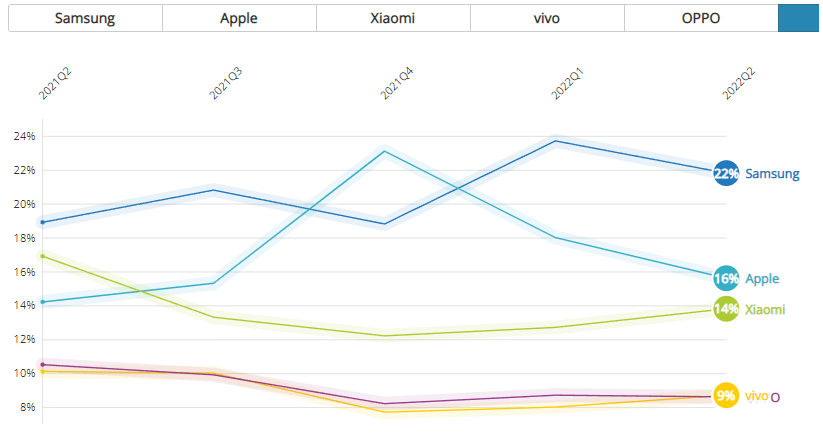Select the OPPO tab
Screen dimensions: 823x435
click(x=700, y=18)
